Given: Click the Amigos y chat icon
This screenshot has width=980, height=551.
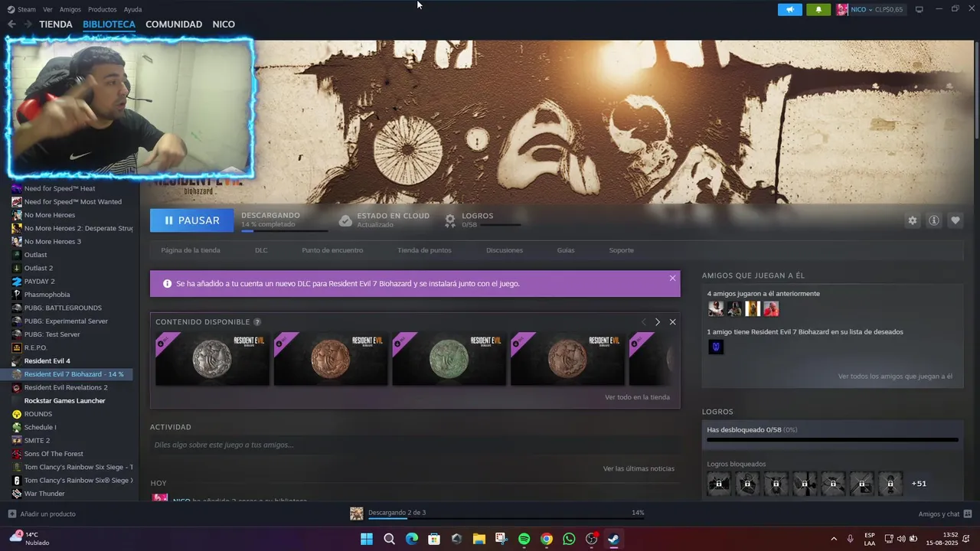Looking at the screenshot, I should click(968, 514).
